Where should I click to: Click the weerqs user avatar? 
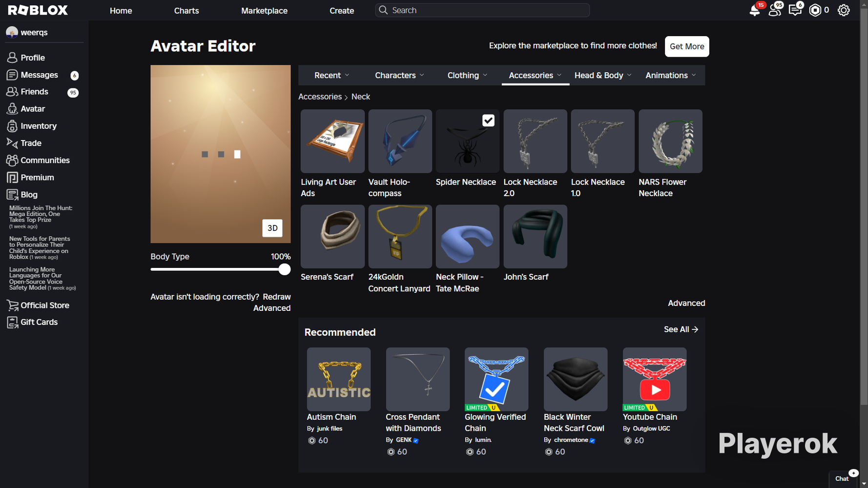pos(12,32)
